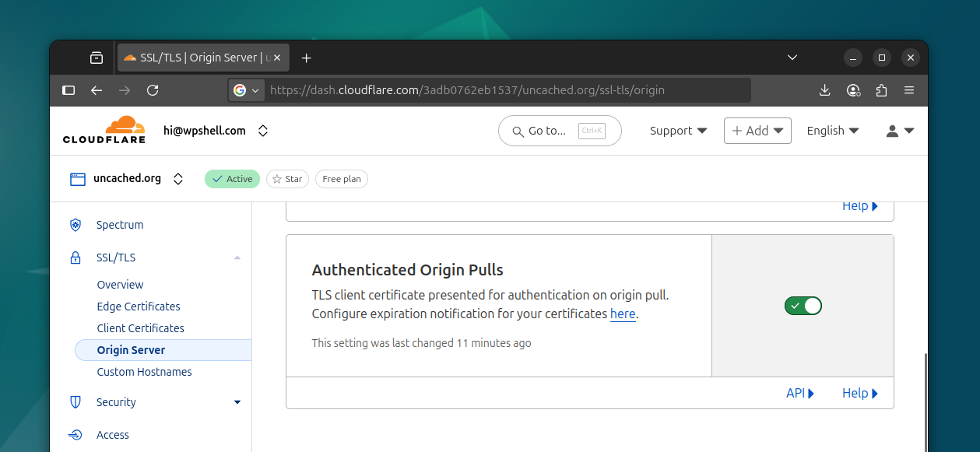Open a new browser tab
This screenshot has height=452, width=980.
(x=306, y=58)
